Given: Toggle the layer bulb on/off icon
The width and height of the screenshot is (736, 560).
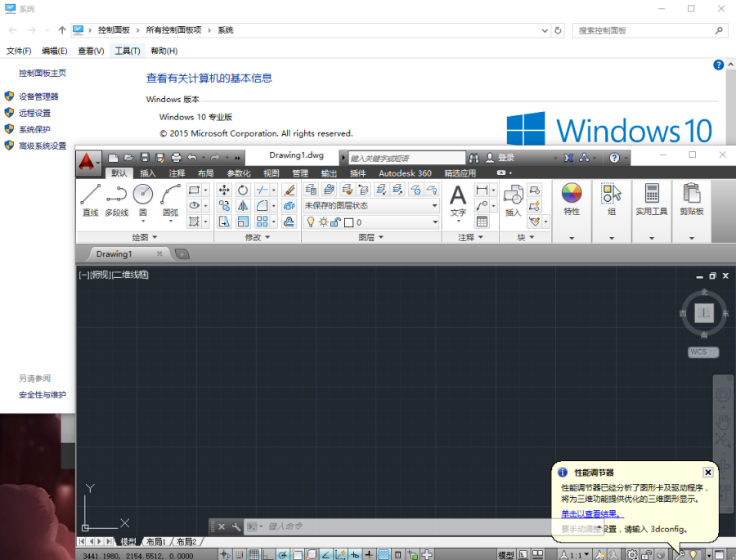Looking at the screenshot, I should [x=311, y=222].
